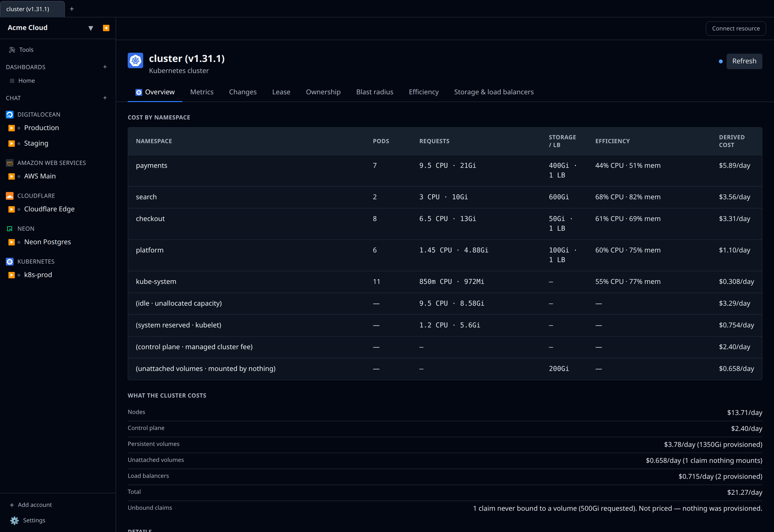This screenshot has width=774, height=532.
Task: Click Add account link
Action: 35,505
